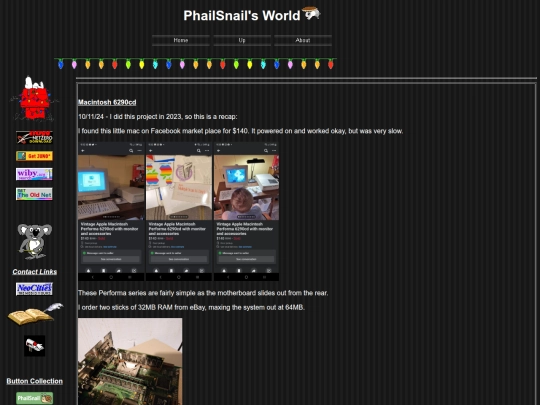Open first marketplace screenshot of the Performa desk

111,211
